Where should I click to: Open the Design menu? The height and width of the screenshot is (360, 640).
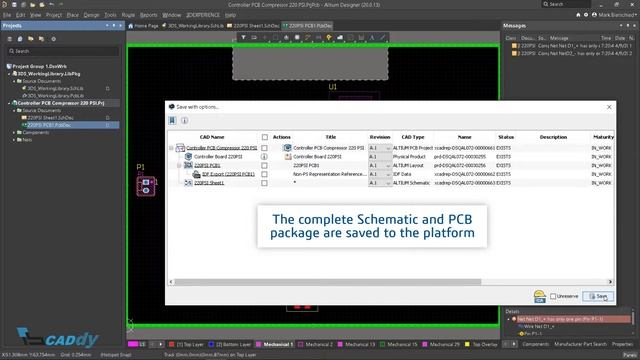coord(91,15)
